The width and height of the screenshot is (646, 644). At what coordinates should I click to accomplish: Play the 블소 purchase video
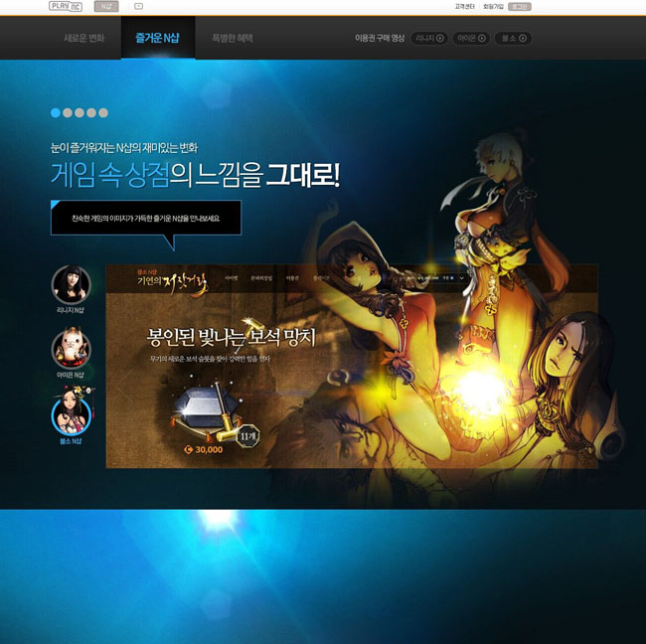514,39
